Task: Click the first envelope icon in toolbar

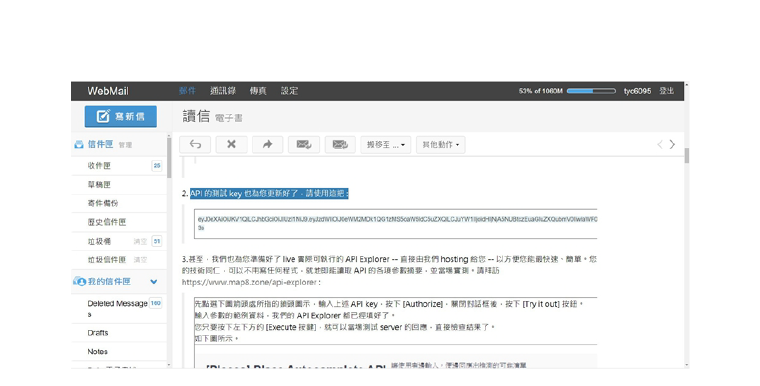Action: (x=304, y=145)
